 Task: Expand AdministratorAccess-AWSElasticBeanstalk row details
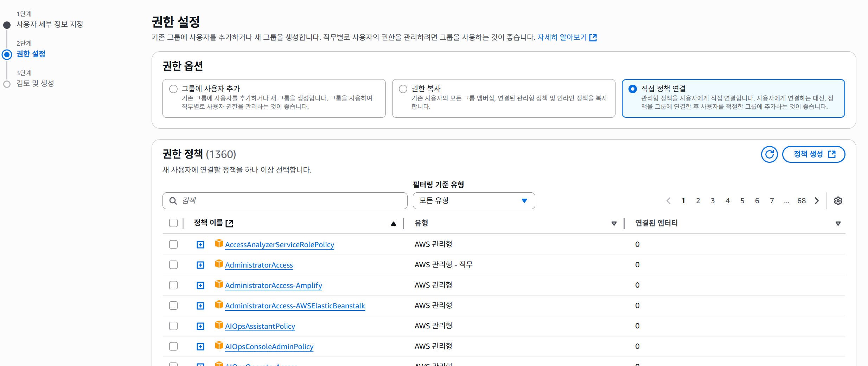click(x=200, y=306)
